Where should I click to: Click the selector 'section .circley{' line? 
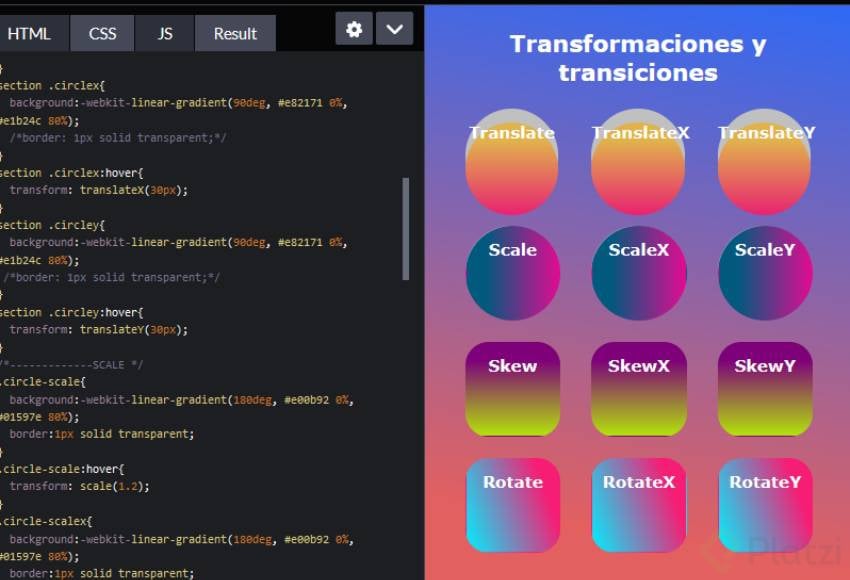(x=53, y=225)
